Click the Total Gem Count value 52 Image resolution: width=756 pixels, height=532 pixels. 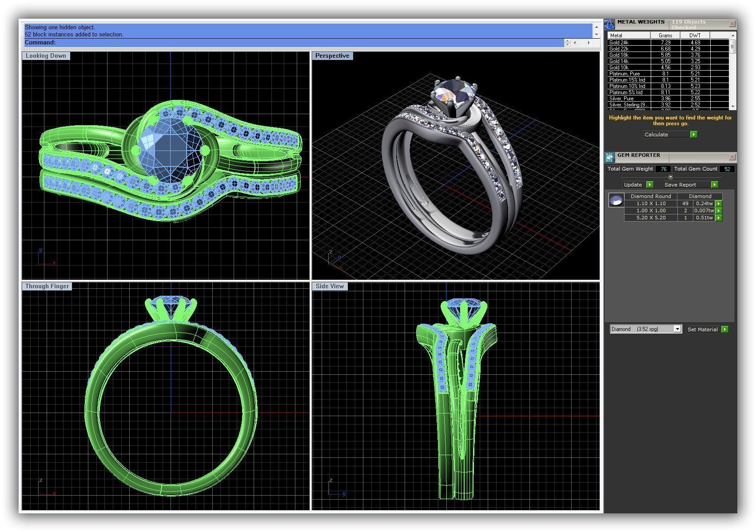click(x=727, y=169)
